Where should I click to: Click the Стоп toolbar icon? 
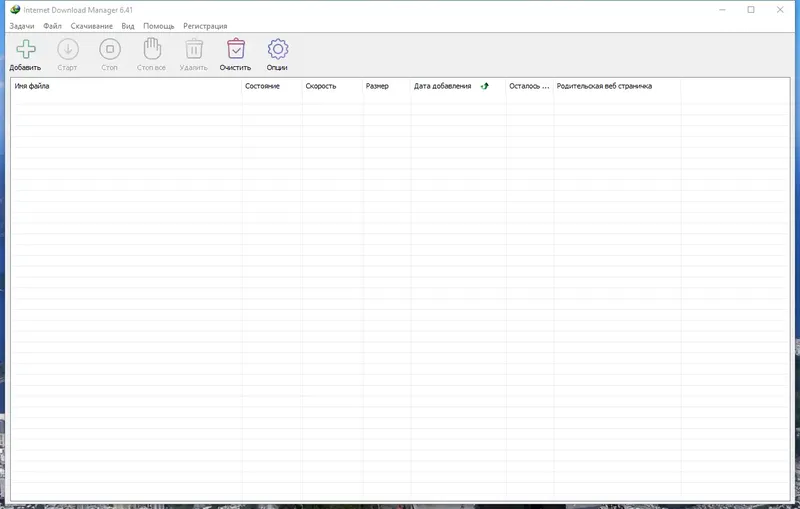point(110,49)
